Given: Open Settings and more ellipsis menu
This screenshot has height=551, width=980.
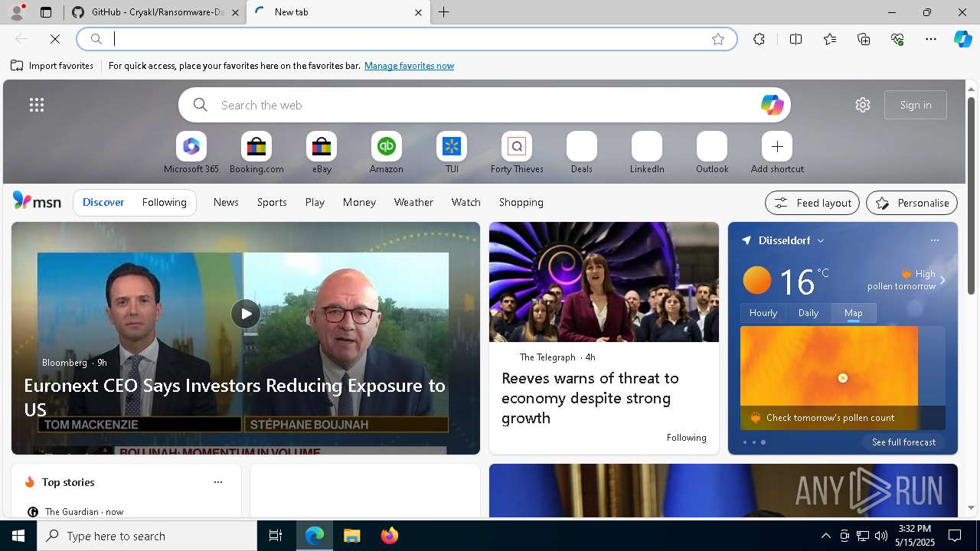Looking at the screenshot, I should coord(931,39).
